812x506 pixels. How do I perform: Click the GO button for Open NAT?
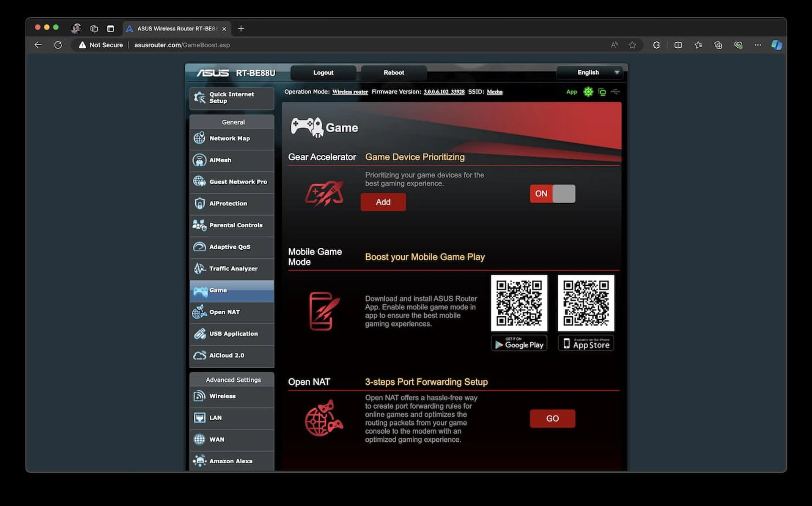552,418
